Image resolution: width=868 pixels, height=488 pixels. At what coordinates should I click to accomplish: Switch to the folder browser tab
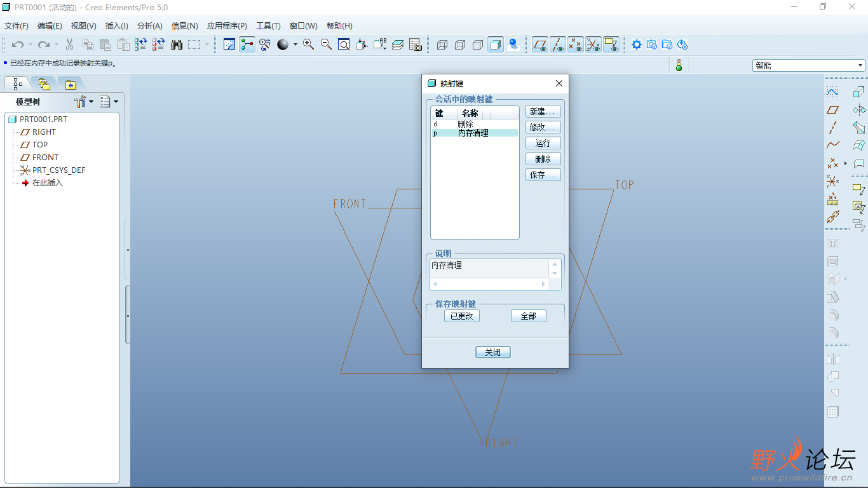pos(44,84)
